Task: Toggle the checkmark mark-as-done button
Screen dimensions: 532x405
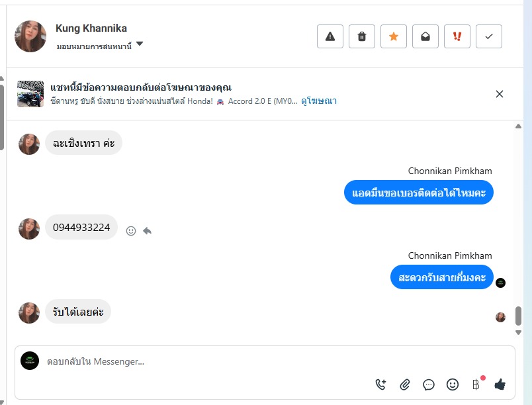Action: click(489, 36)
